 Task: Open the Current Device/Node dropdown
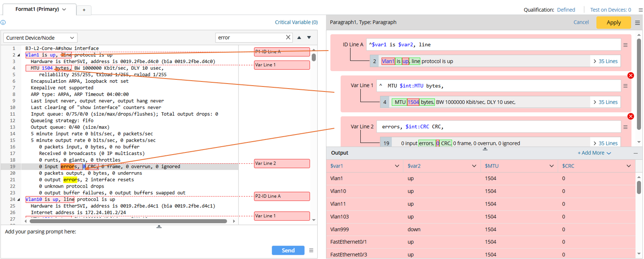click(x=40, y=38)
